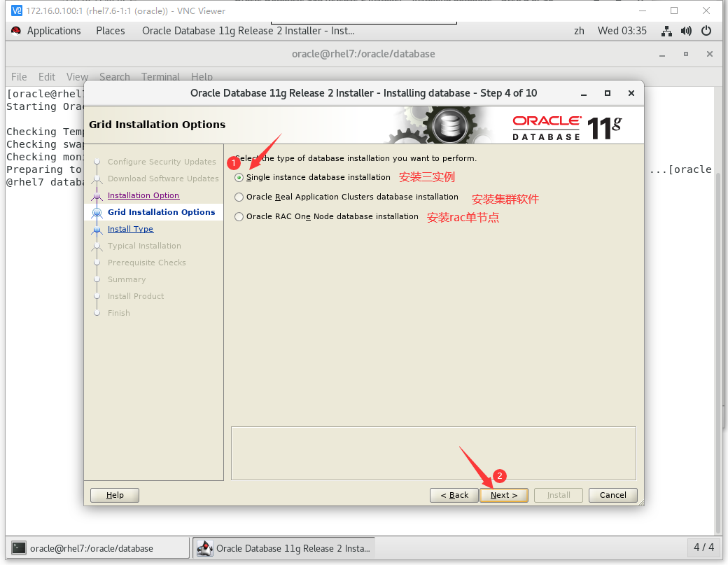The image size is (728, 565).
Task: Open terminal Edit menu
Action: (x=47, y=76)
